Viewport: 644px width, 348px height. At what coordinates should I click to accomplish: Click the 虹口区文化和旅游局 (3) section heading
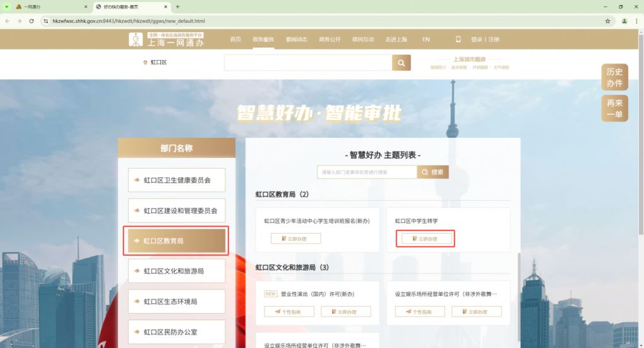292,267
